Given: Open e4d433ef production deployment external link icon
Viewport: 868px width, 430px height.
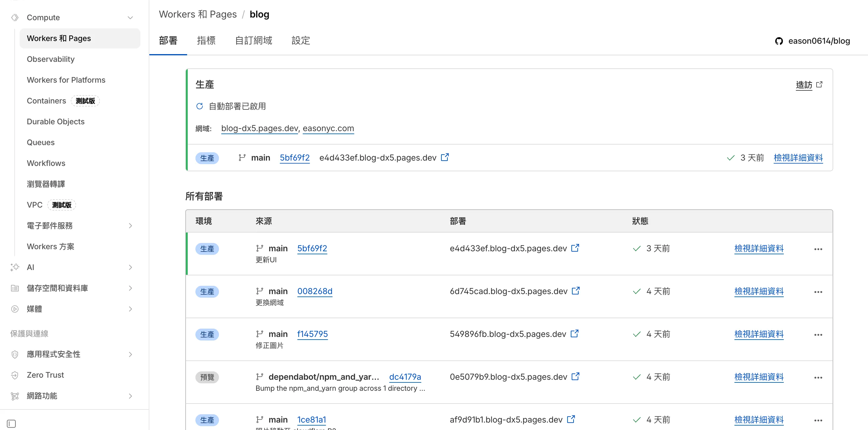Looking at the screenshot, I should [445, 157].
